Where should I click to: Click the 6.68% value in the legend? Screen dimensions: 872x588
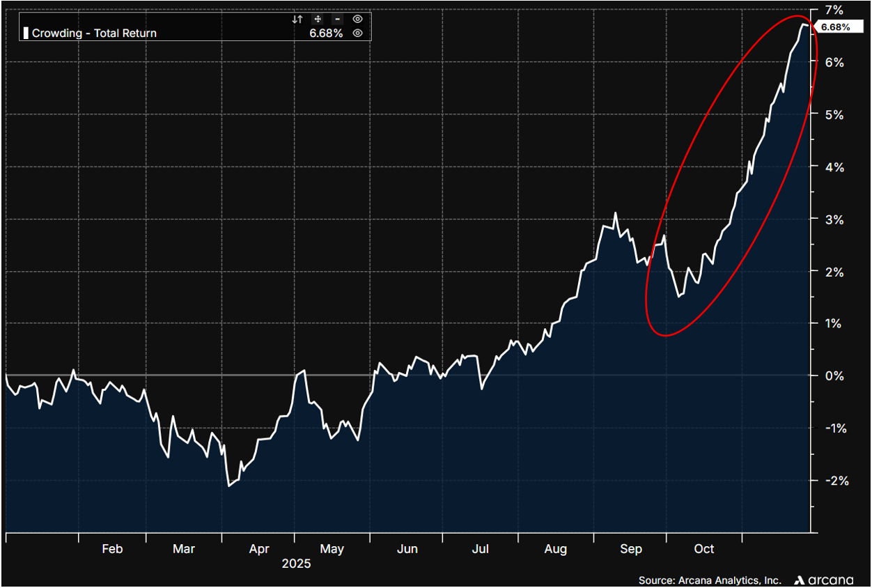[326, 33]
